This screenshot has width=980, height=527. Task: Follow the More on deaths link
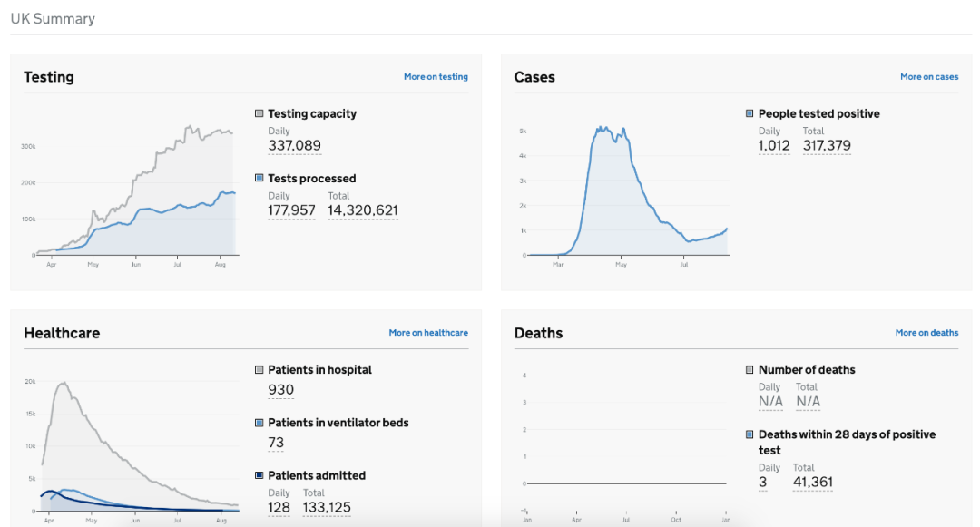pos(926,333)
